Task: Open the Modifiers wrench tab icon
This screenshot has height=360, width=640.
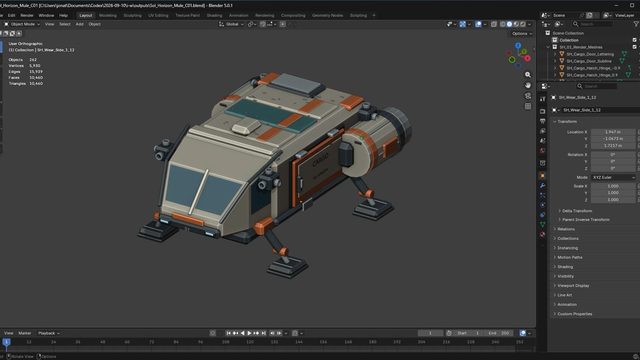Action: point(542,186)
